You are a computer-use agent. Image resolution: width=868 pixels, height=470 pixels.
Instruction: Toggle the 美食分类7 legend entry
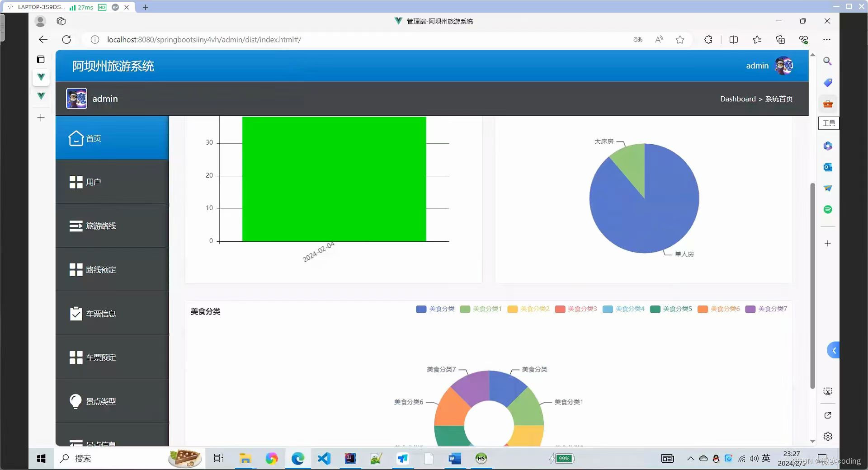point(766,309)
